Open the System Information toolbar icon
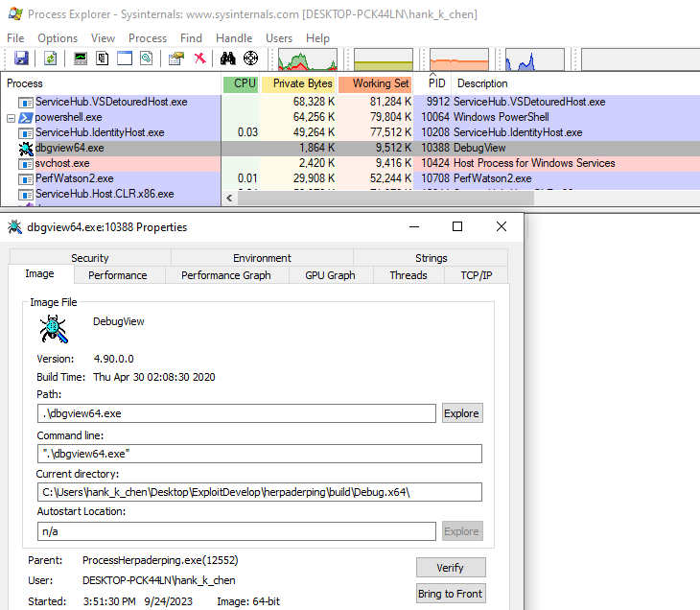This screenshot has height=610, width=700. click(81, 59)
